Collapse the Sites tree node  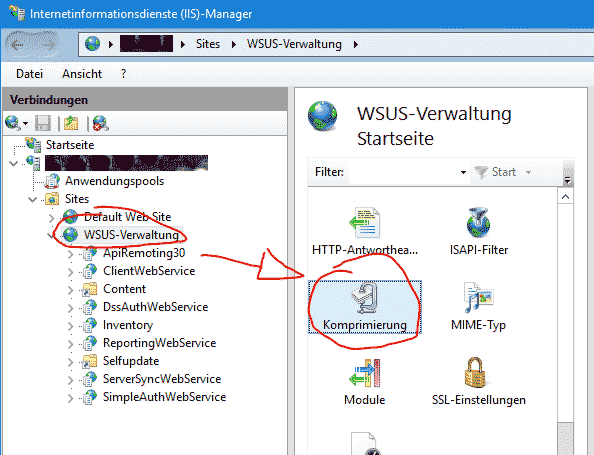33,199
